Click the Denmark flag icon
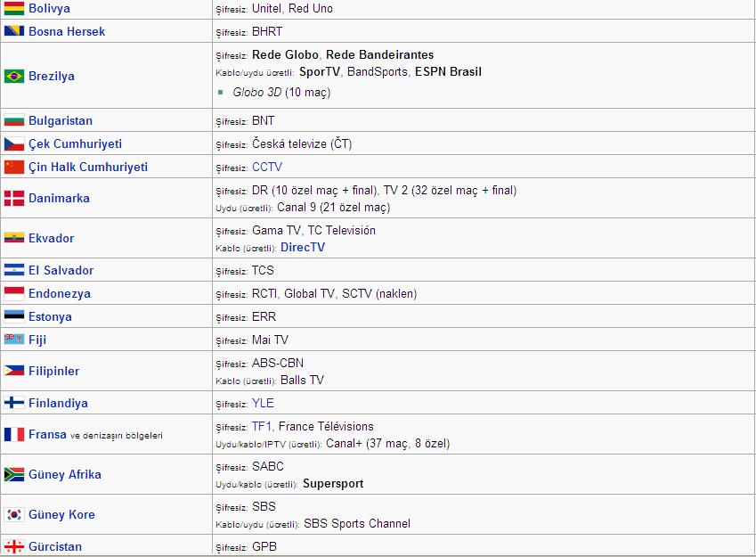This screenshot has width=756, height=557. pos(14,198)
